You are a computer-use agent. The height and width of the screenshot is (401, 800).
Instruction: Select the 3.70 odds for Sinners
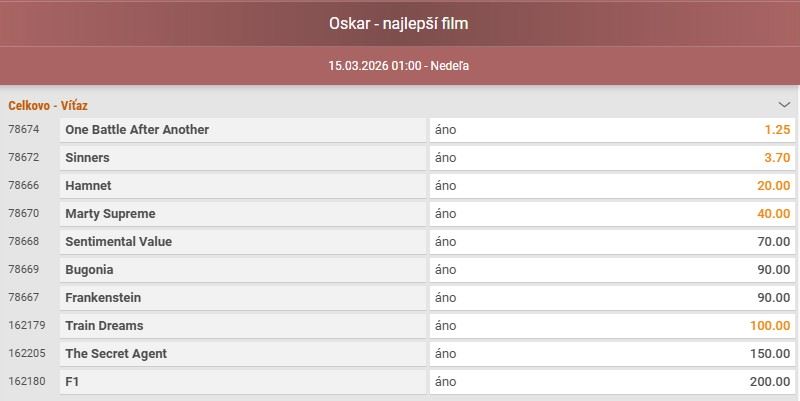click(x=612, y=158)
